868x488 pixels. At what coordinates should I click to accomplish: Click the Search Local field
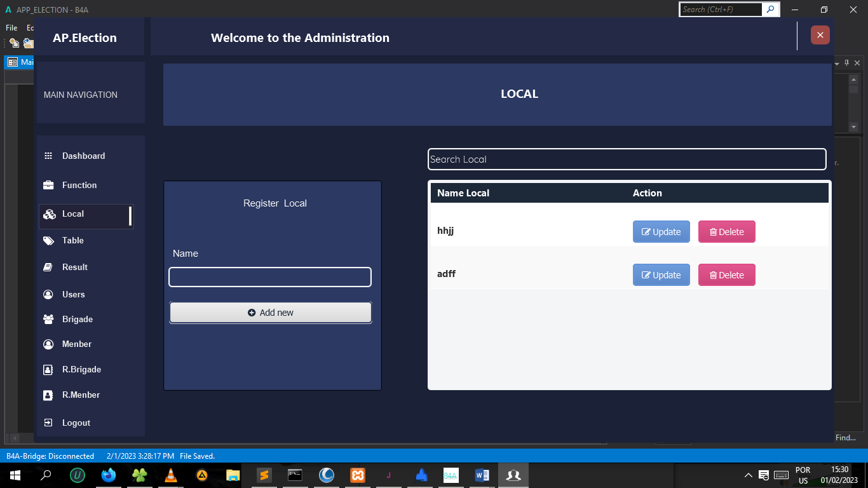627,159
